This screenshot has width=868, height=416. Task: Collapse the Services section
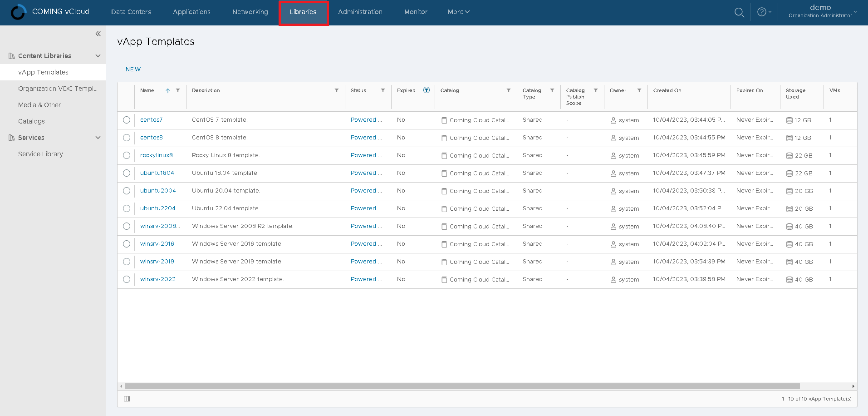(x=98, y=138)
